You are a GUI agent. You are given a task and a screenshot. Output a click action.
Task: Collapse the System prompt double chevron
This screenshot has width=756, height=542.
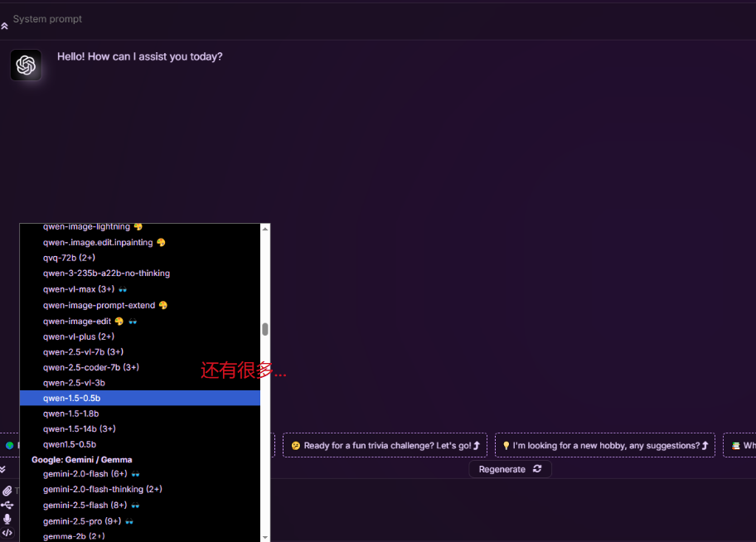click(x=5, y=27)
